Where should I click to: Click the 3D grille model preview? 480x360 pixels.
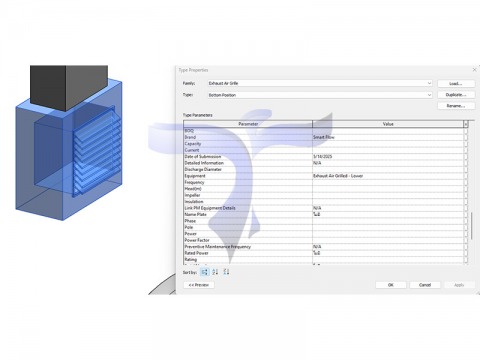coord(69,143)
